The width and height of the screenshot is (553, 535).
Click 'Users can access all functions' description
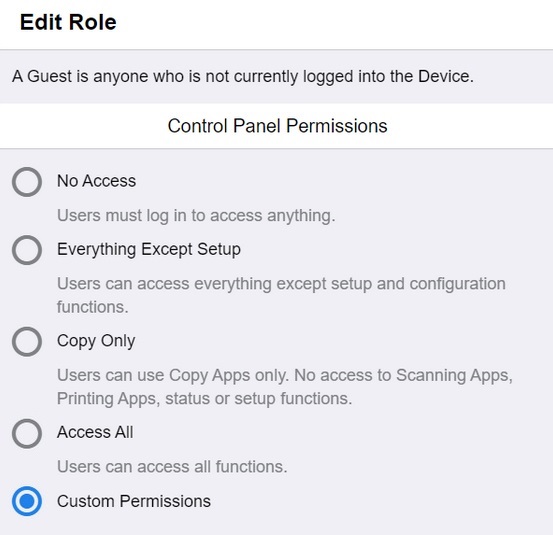pyautogui.click(x=172, y=467)
